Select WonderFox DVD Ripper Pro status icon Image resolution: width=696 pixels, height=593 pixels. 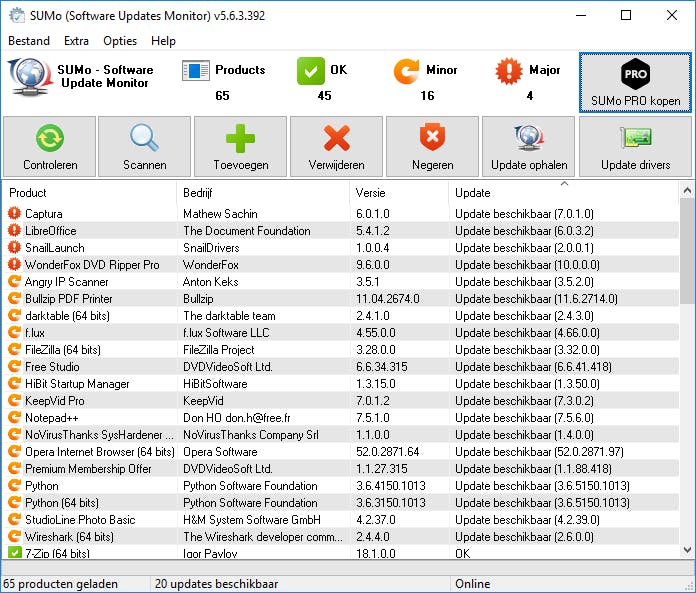(14, 265)
